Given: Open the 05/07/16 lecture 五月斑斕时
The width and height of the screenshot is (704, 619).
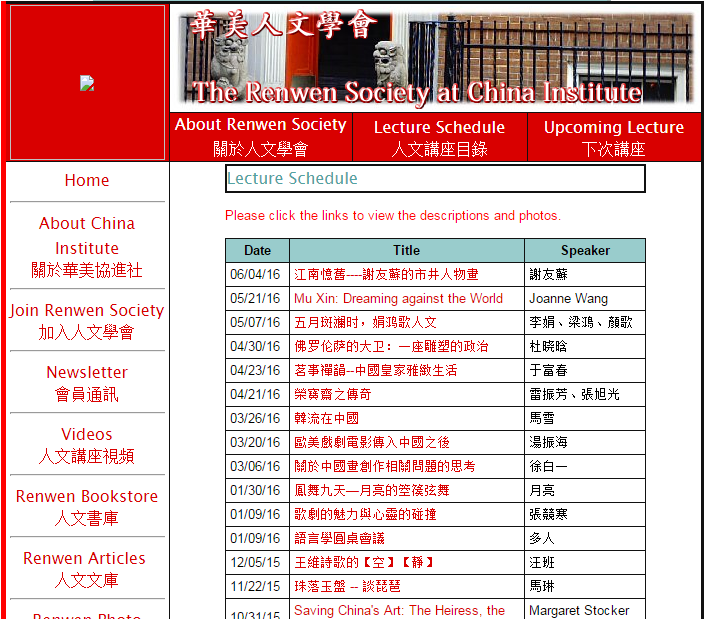Looking at the screenshot, I should tap(365, 322).
